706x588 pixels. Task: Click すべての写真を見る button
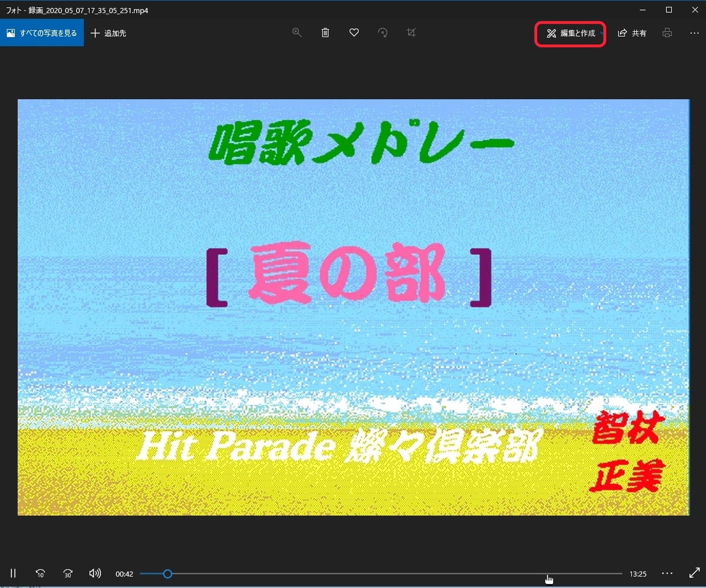(42, 33)
